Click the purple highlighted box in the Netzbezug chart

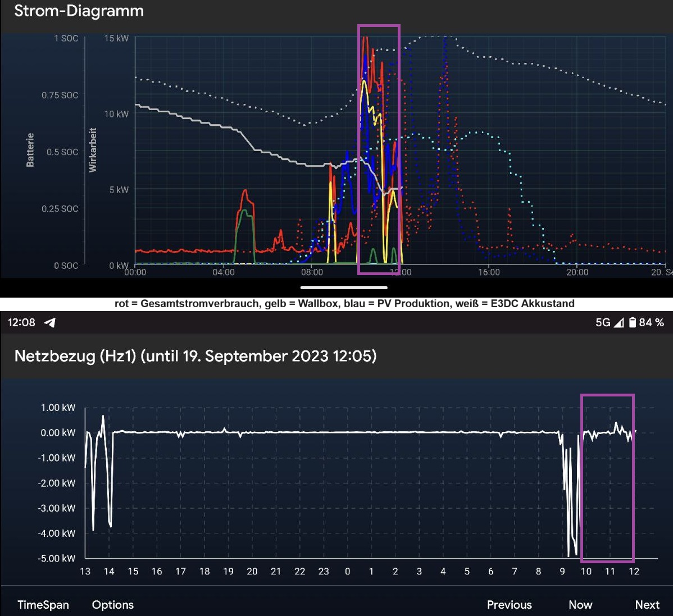[x=607, y=477]
